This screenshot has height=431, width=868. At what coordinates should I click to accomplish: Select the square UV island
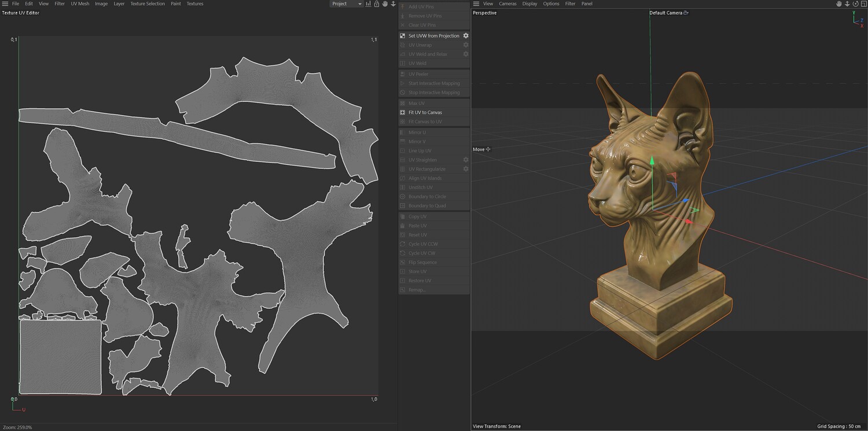[x=61, y=357]
